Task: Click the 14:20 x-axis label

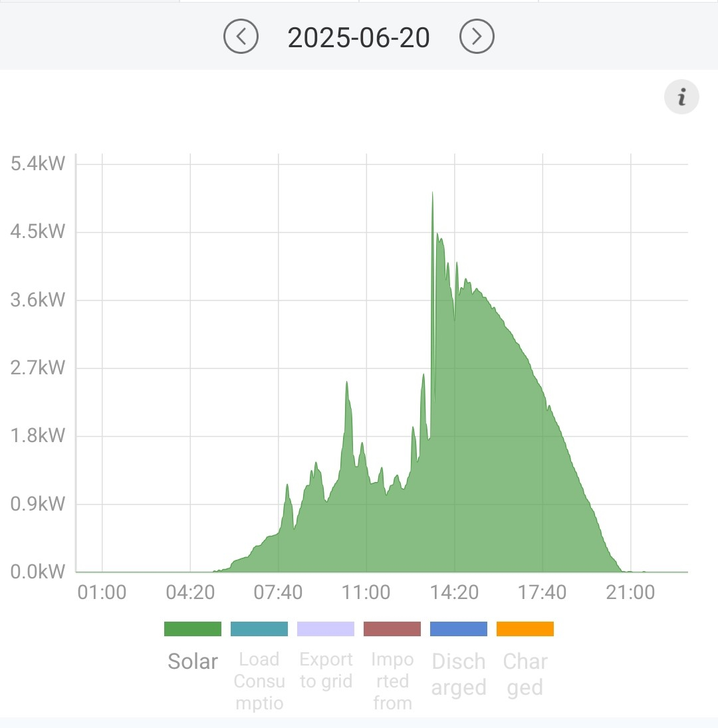Action: click(x=454, y=592)
